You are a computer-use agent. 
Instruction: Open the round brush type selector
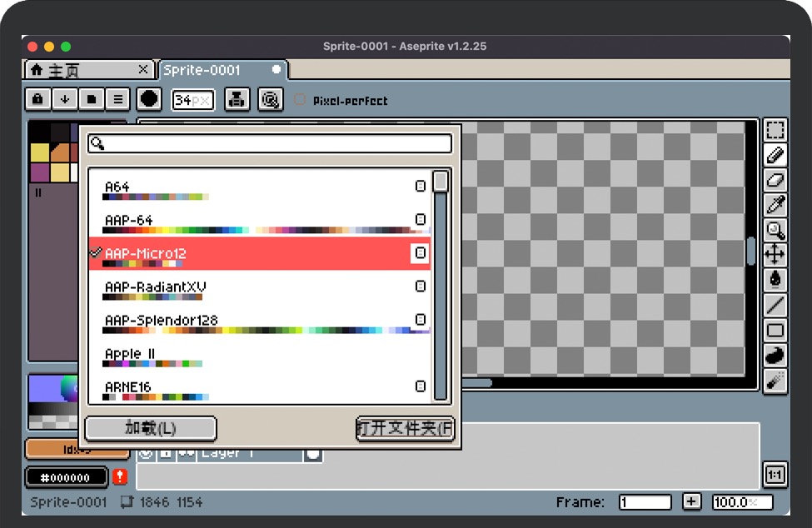pos(149,99)
